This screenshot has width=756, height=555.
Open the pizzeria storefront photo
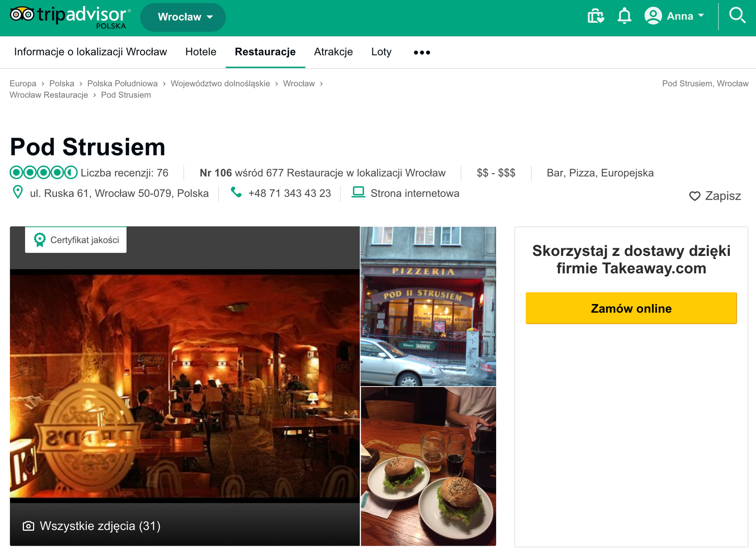tap(428, 306)
